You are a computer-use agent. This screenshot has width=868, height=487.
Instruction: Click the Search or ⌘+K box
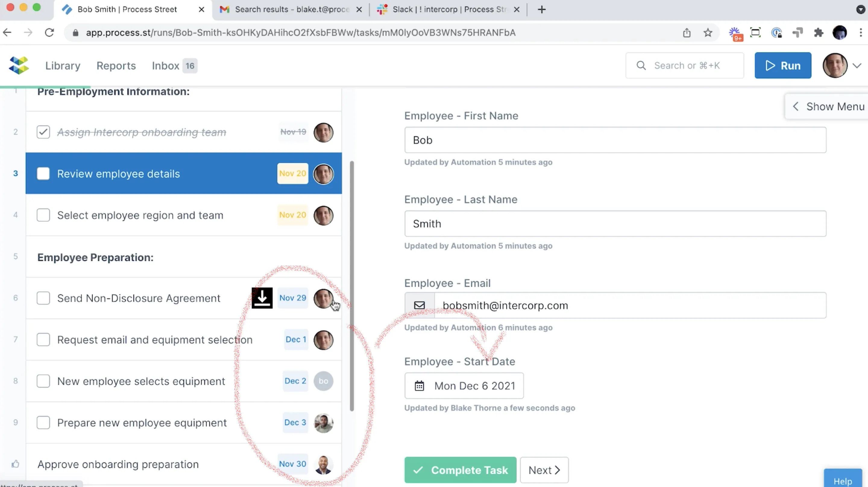(x=685, y=65)
